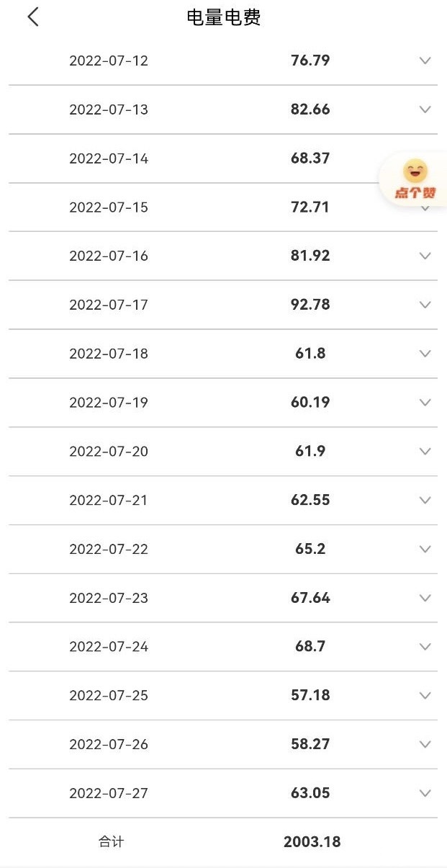Click the 电量电费 page title
Viewport: 447px width, 868px height.
[x=223, y=18]
